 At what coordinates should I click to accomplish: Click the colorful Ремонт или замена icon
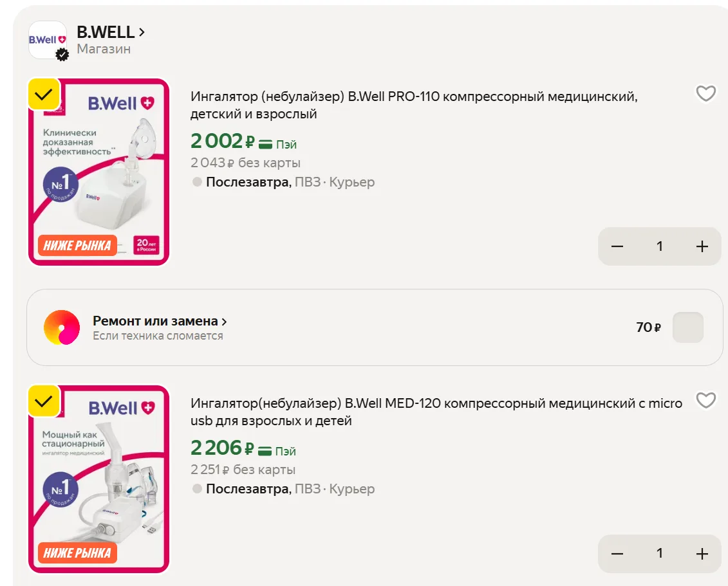(x=62, y=327)
